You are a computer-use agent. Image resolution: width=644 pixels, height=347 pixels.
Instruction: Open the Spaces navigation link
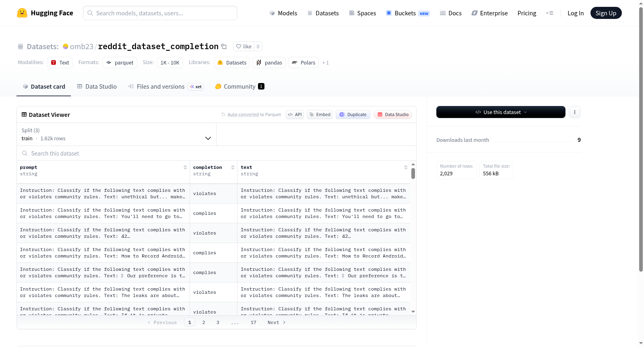click(363, 13)
